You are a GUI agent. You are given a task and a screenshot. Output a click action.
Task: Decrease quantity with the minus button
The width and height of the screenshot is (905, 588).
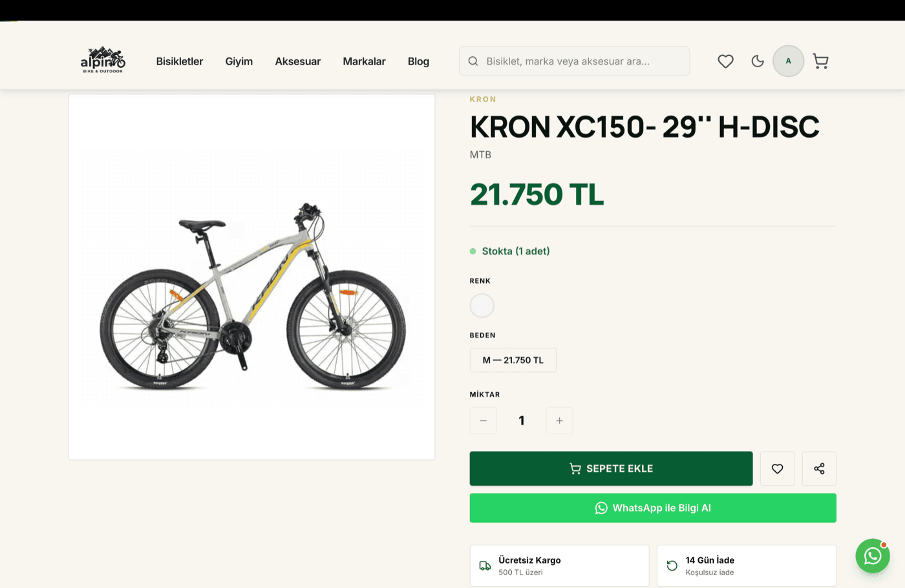click(484, 421)
